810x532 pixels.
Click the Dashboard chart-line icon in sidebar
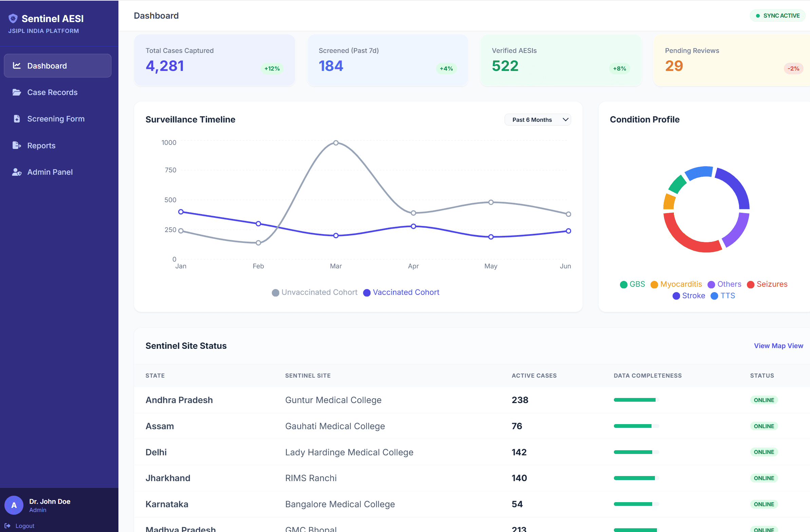[x=17, y=65]
